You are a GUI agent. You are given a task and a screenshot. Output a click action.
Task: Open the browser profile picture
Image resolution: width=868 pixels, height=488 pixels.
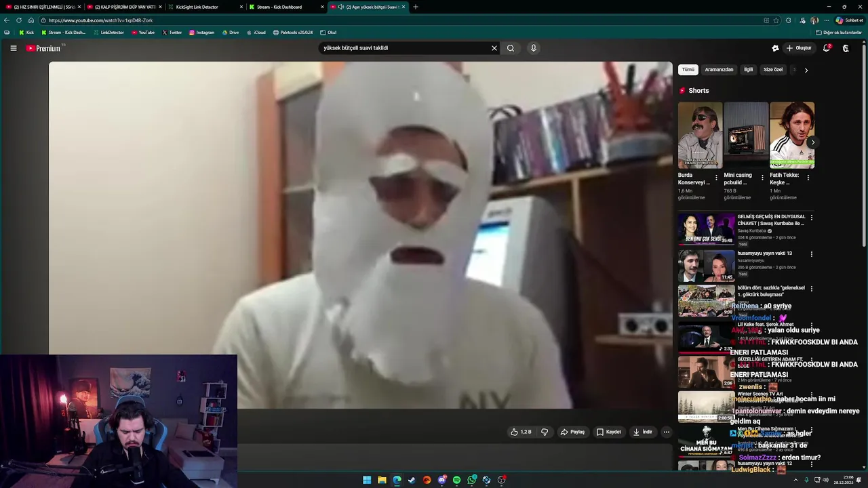(814, 20)
